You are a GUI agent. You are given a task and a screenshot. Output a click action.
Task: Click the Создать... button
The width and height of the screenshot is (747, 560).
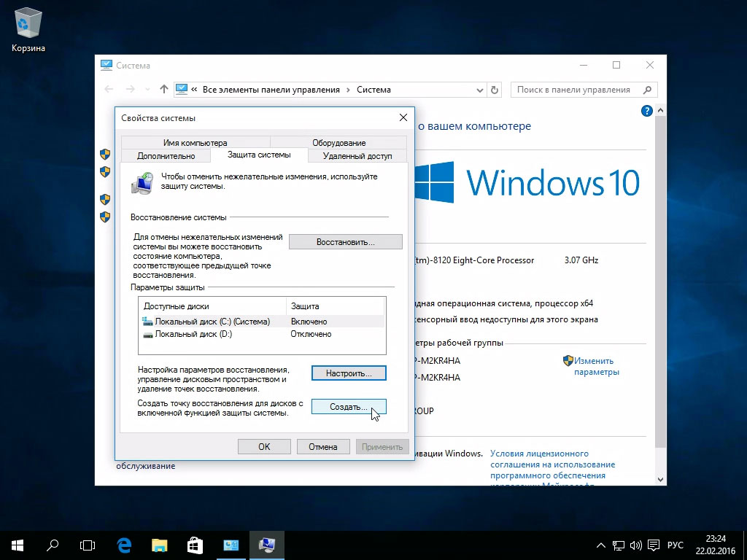pyautogui.click(x=349, y=407)
